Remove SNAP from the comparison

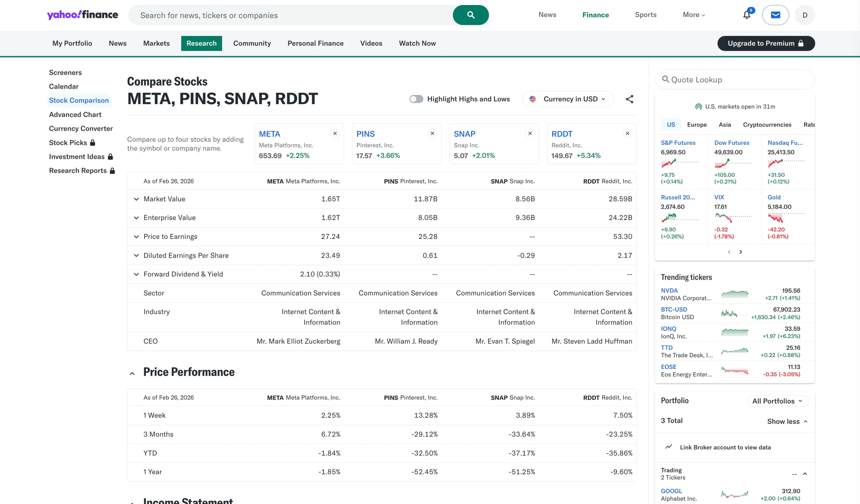(x=530, y=133)
